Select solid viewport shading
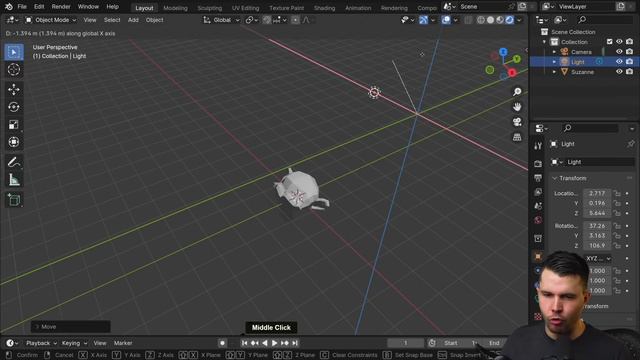Viewport: 640px width, 360px height. (x=490, y=20)
